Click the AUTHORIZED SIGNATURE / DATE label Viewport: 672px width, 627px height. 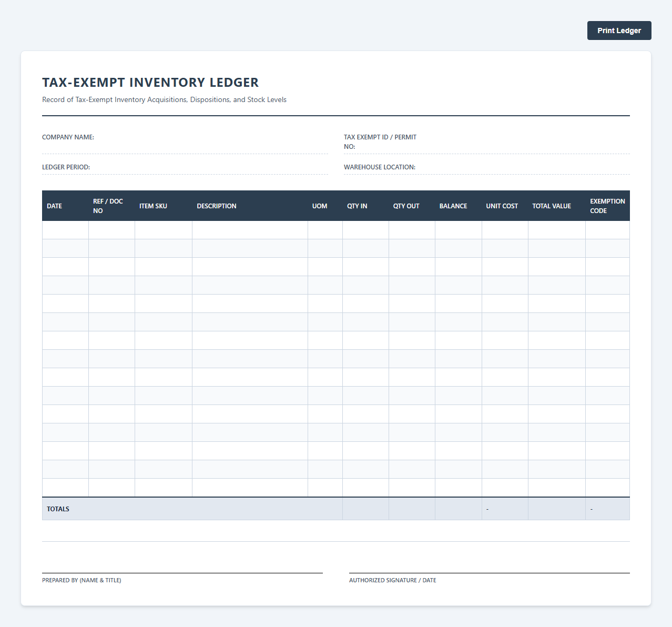(393, 580)
